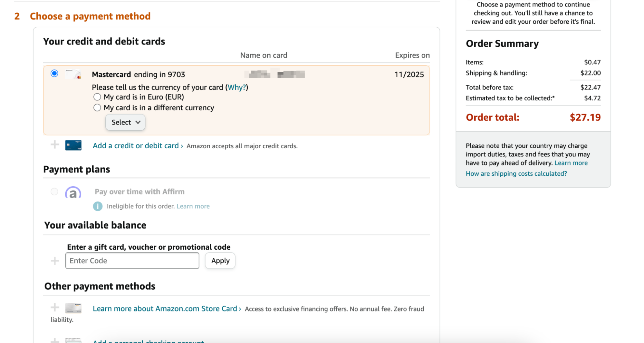Screen dimensions: 644x343
Task: Click the 'Choose a payment method' heading
Action: (x=90, y=16)
